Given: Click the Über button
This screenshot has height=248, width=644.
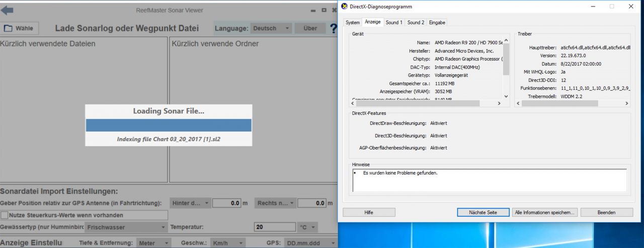Looking at the screenshot, I should click(x=310, y=29).
